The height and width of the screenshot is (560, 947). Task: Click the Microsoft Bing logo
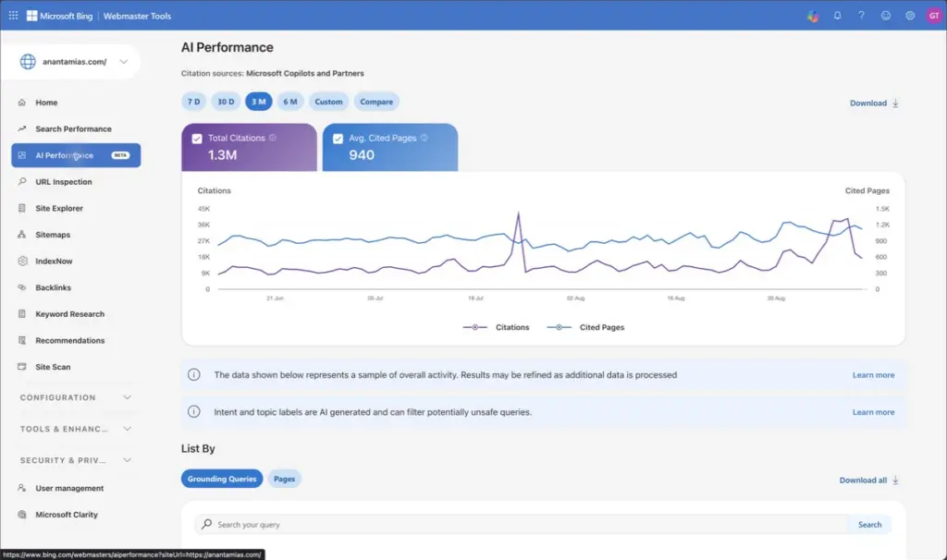[59, 16]
